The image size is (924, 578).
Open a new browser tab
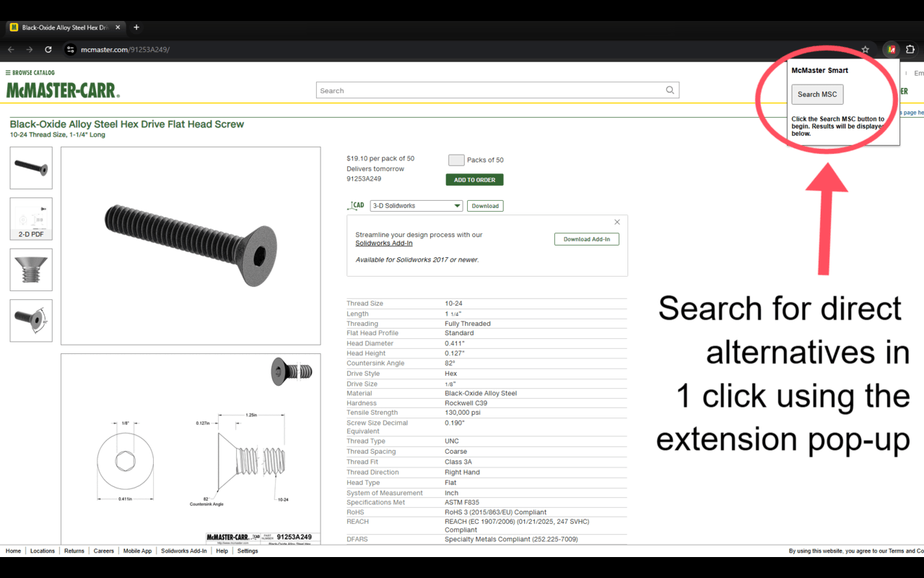tap(136, 27)
